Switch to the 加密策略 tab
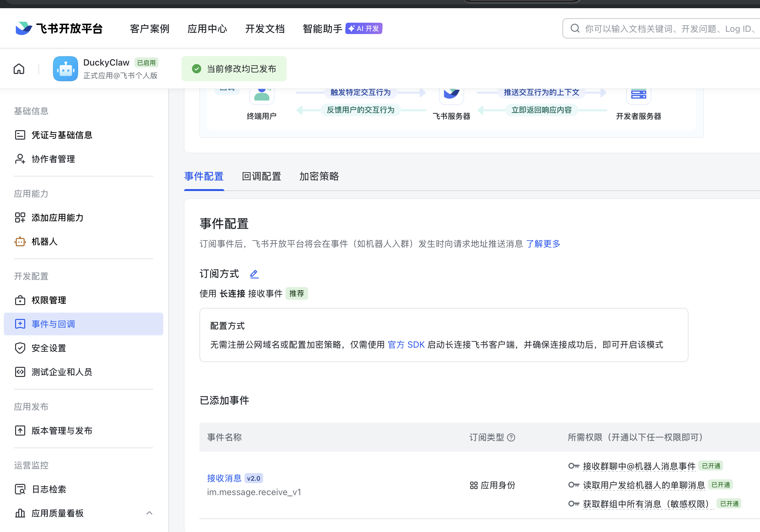Image resolution: width=760 pixels, height=532 pixels. (319, 176)
